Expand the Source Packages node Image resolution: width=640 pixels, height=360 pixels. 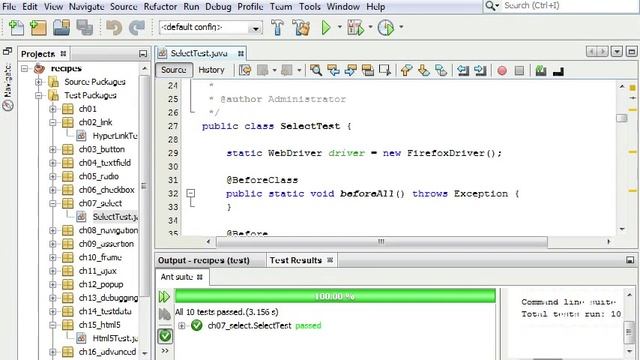[x=39, y=82]
